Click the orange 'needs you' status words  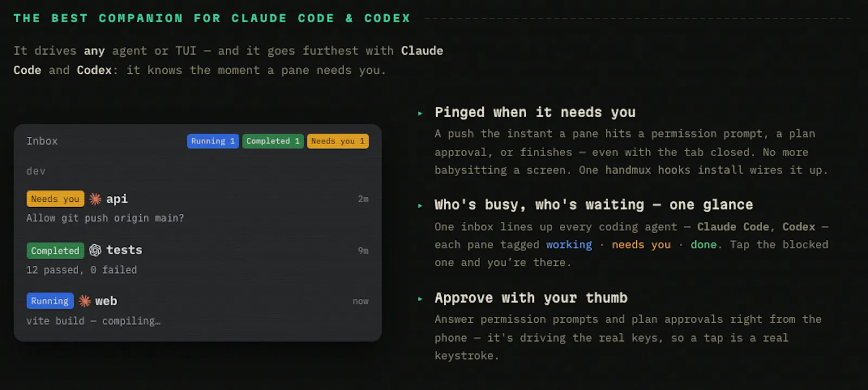[x=641, y=245]
